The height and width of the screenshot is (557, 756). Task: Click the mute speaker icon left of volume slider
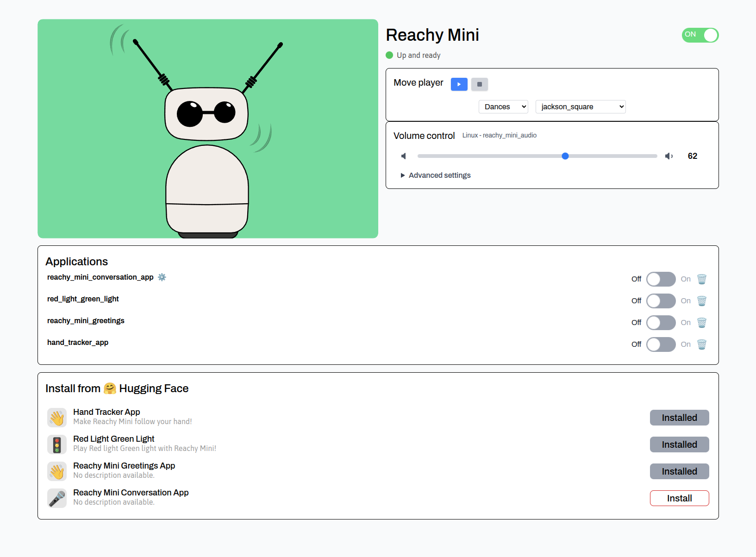point(404,156)
